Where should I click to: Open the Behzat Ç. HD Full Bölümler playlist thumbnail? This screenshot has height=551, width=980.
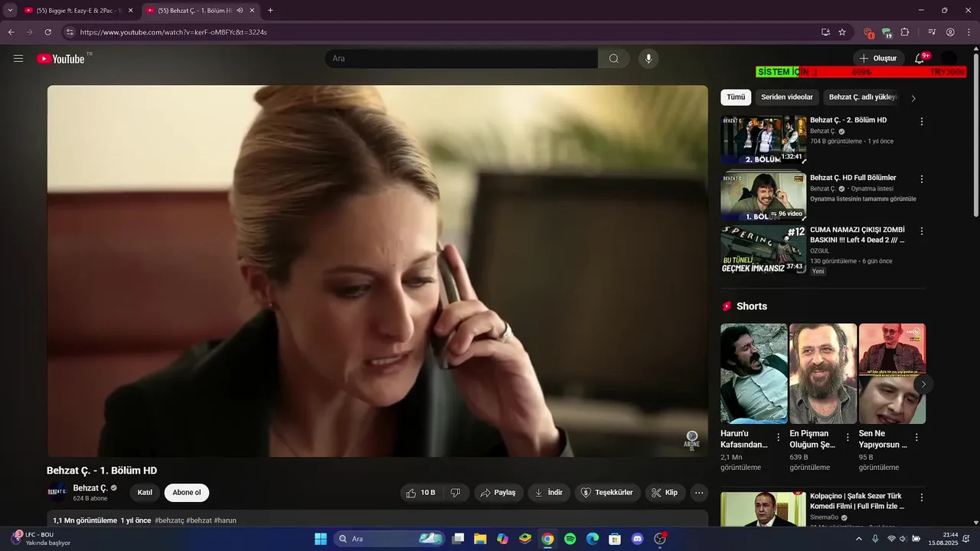763,196
